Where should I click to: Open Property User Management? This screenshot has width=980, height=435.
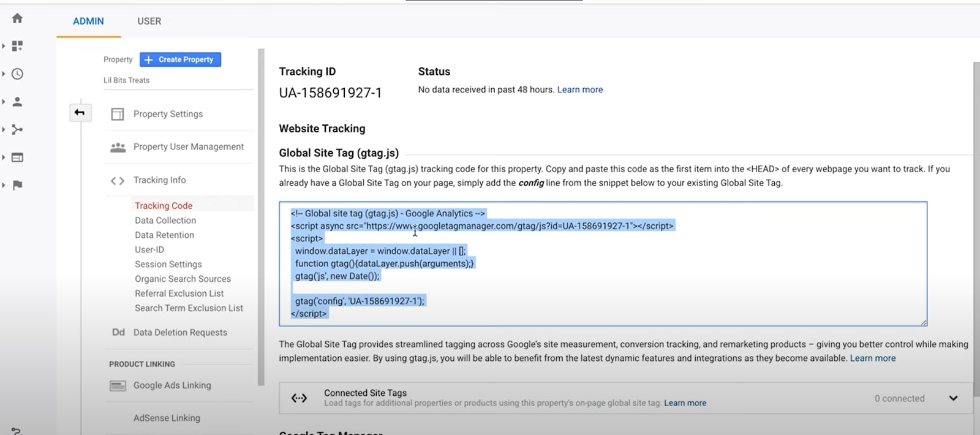189,147
